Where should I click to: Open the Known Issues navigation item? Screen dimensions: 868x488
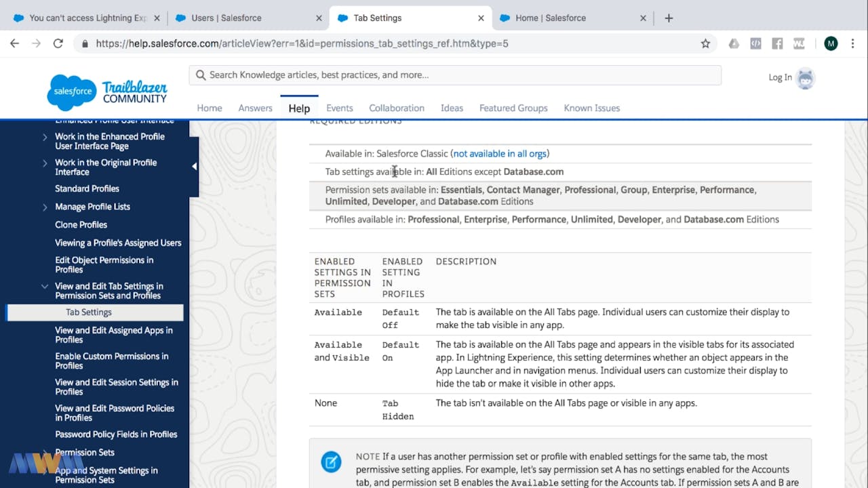pyautogui.click(x=591, y=108)
